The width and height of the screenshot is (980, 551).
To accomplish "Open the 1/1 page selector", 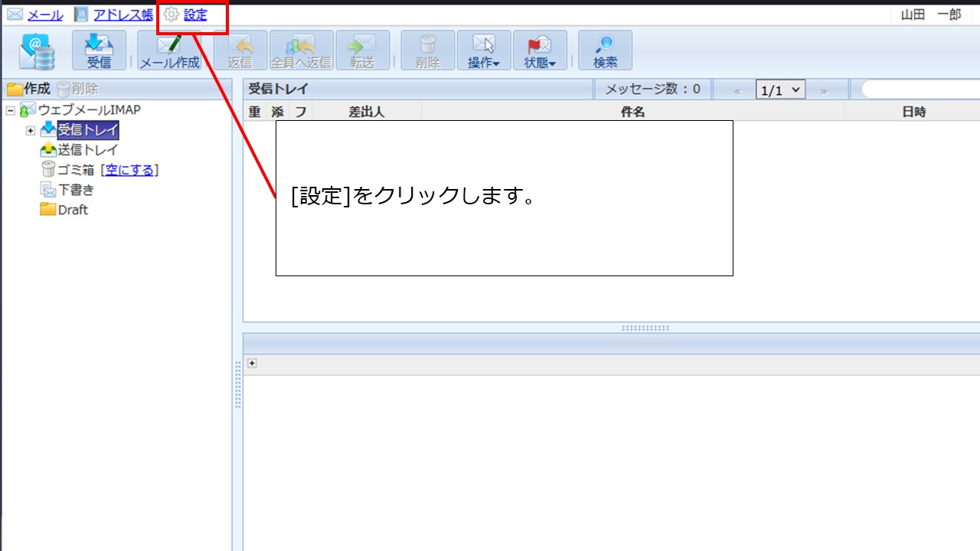I will [x=779, y=89].
